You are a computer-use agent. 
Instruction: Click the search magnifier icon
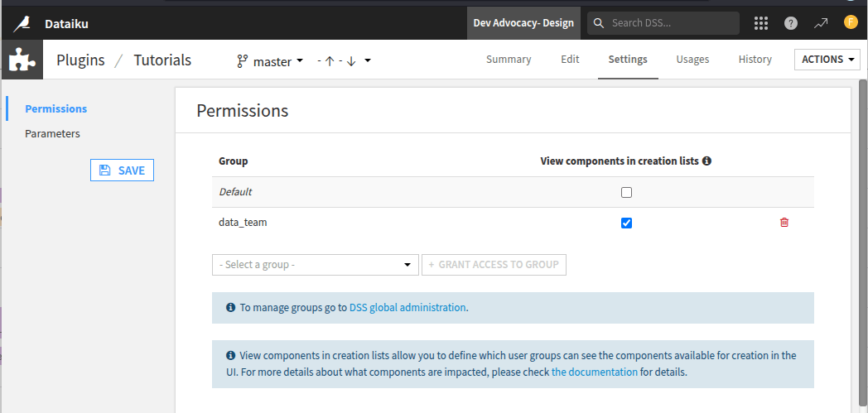[599, 23]
